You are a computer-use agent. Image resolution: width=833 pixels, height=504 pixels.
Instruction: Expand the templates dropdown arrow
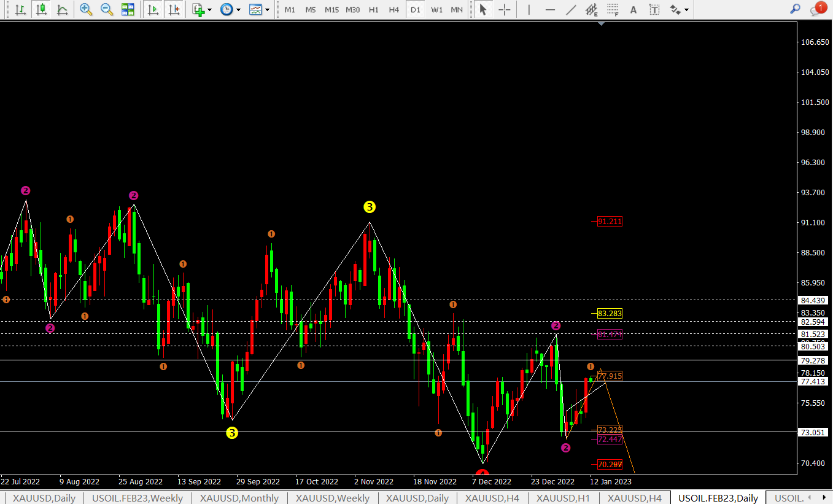(268, 10)
